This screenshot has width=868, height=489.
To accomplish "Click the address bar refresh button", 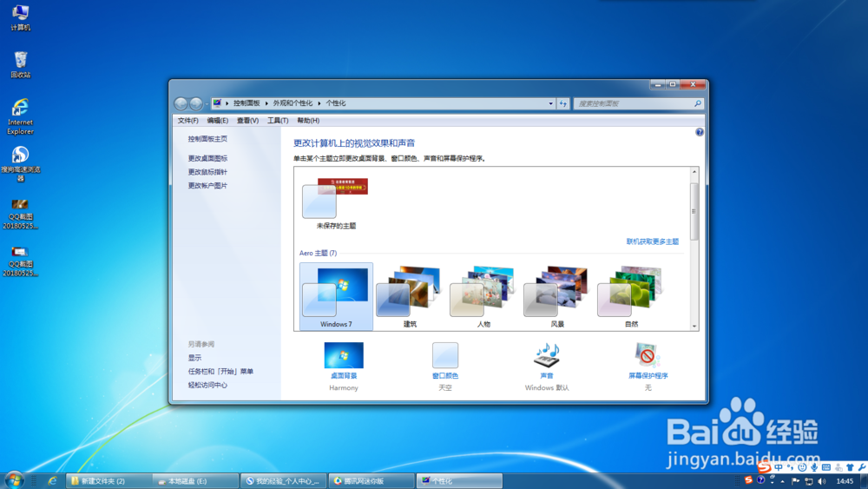I will [x=563, y=103].
